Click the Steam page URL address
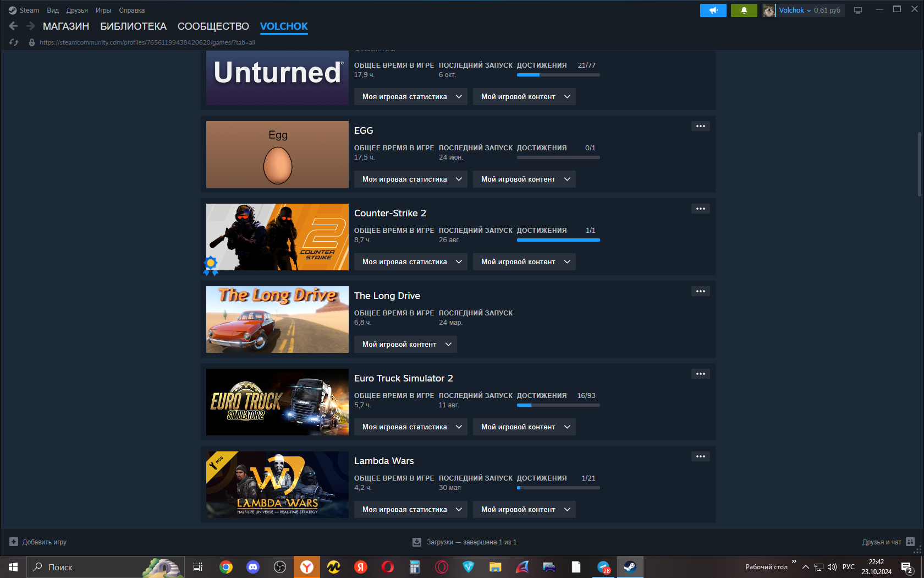Image resolution: width=924 pixels, height=578 pixels. tap(147, 42)
